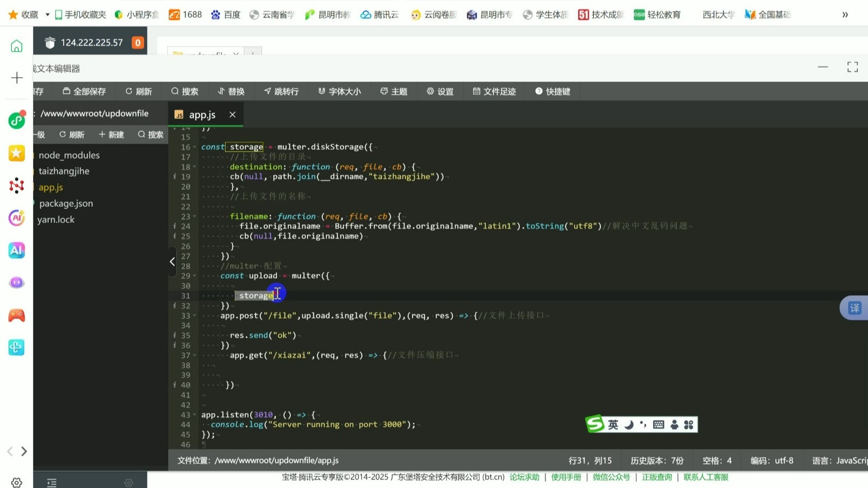Open 搜索 search in editor toolbar
Viewport: 868px width, 488px height.
tap(185, 92)
